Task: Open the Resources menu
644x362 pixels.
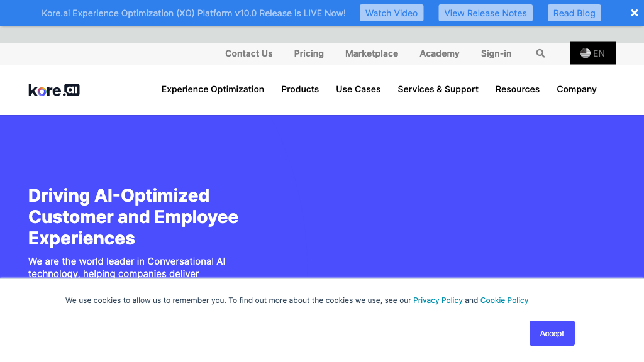Action: 518,89
